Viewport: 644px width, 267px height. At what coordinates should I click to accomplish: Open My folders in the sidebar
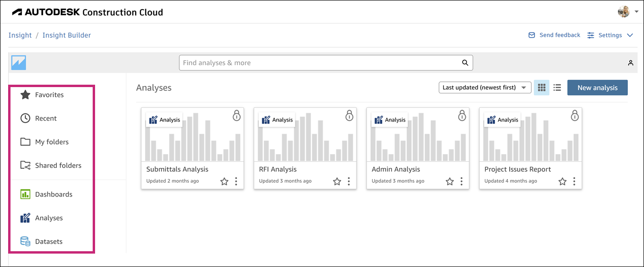[x=52, y=142]
